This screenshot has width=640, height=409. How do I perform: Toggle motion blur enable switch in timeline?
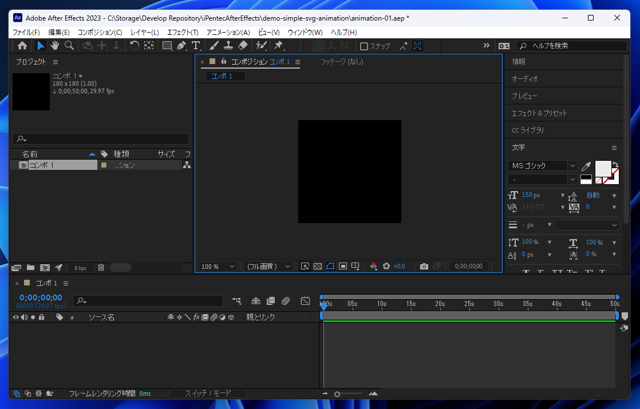tap(286, 301)
